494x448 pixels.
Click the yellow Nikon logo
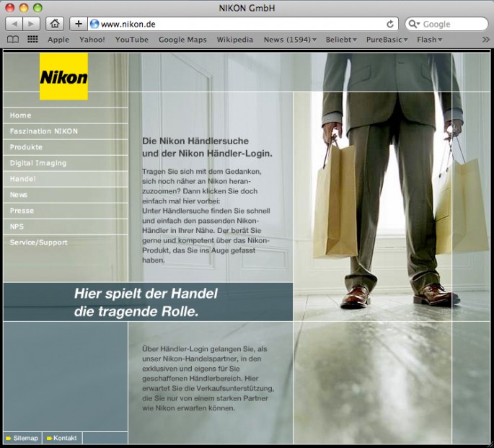(63, 76)
